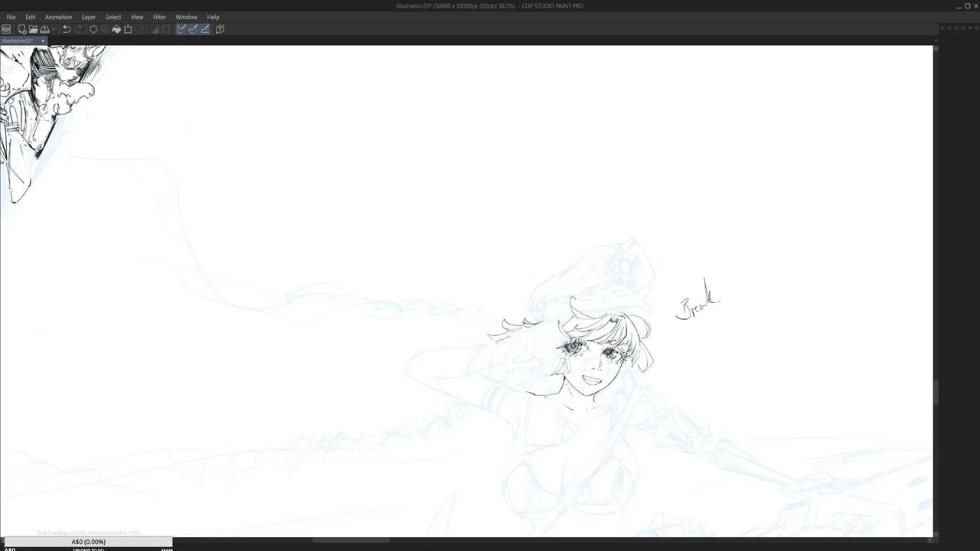980x551 pixels.
Task: Click the vertical canvas scrollbar thumb
Action: (x=936, y=393)
